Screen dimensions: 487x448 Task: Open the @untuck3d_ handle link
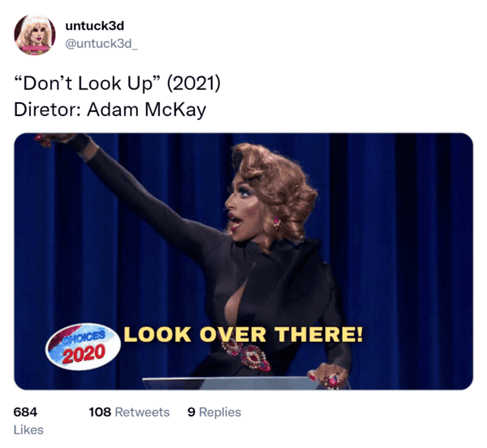101,44
